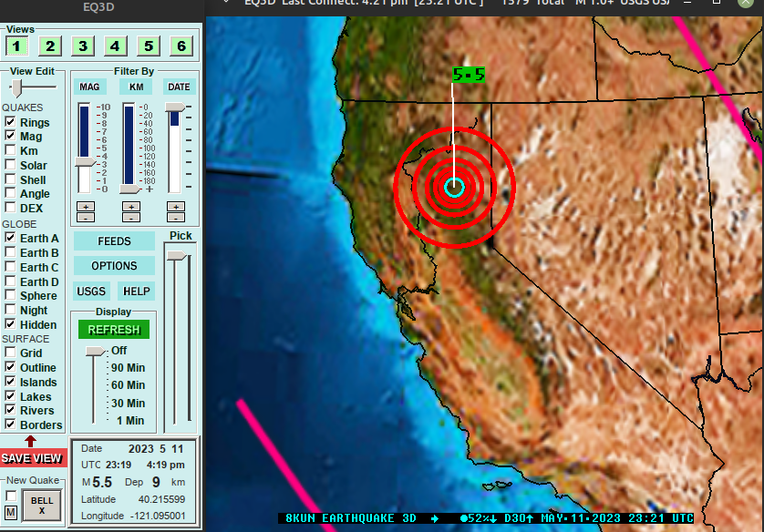764x532 pixels.
Task: Click the MAG filter slider handle
Action: [85, 162]
